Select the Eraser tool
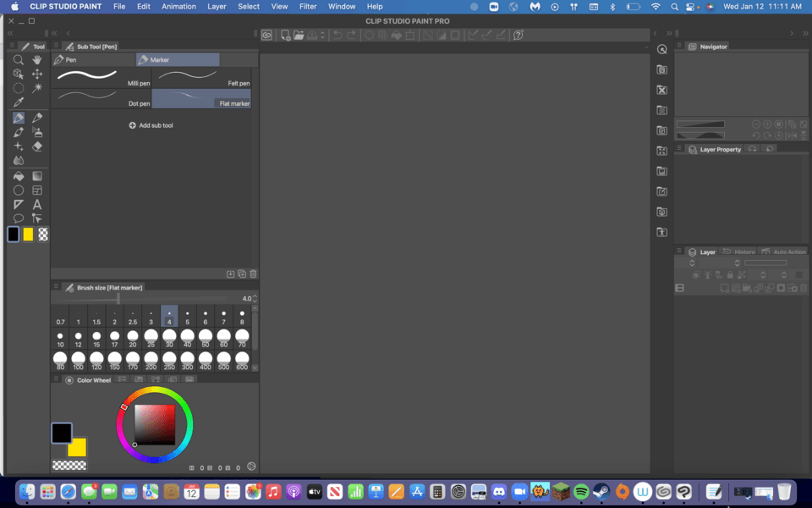The height and width of the screenshot is (508, 812). click(x=36, y=146)
